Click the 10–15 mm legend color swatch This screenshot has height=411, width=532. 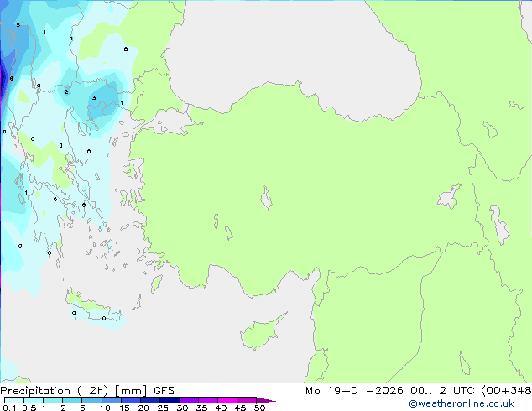(x=111, y=400)
